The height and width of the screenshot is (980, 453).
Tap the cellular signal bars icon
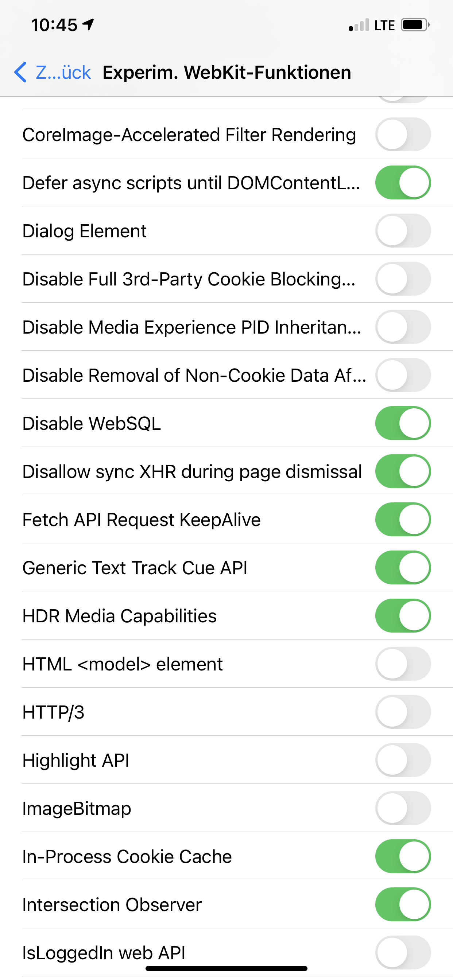pos(359,25)
